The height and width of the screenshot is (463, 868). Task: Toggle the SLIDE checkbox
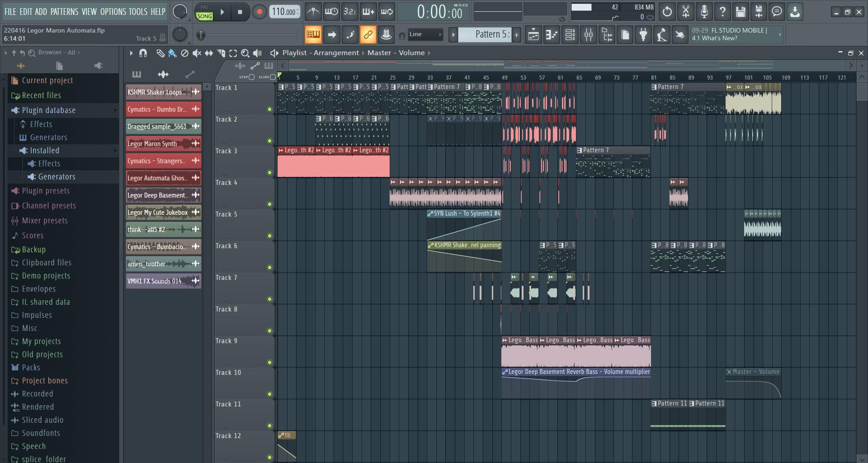click(x=273, y=77)
